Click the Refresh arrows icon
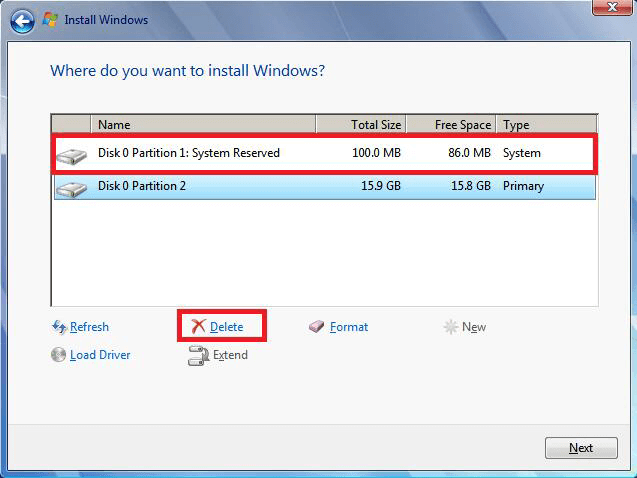Screen dimensions: 637x478 pyautogui.click(x=59, y=327)
